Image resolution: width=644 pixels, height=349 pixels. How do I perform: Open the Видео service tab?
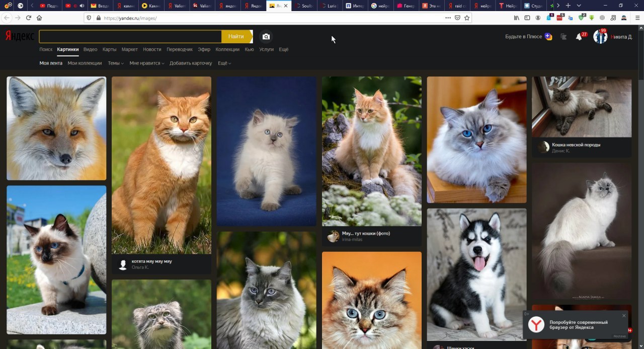click(91, 49)
